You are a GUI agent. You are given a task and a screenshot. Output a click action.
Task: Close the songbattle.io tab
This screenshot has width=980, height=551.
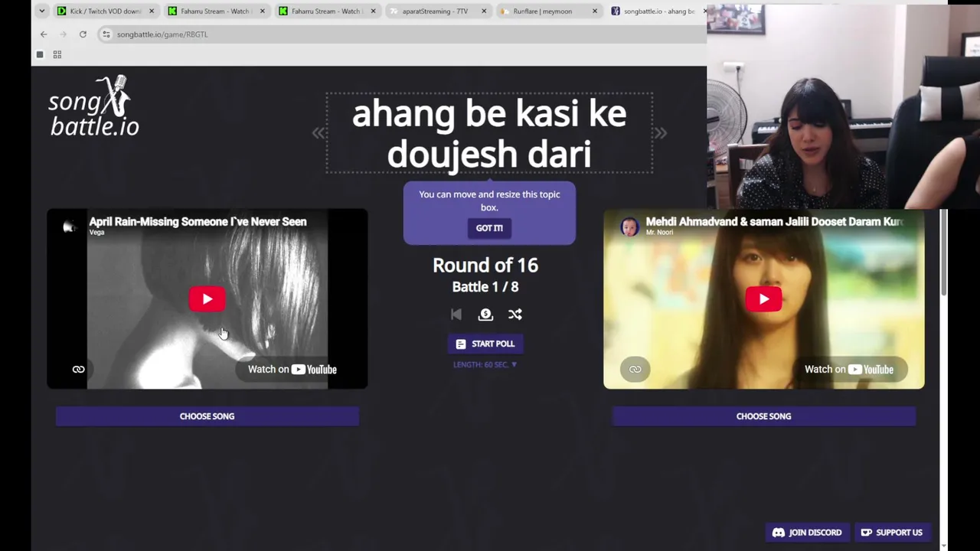point(704,11)
